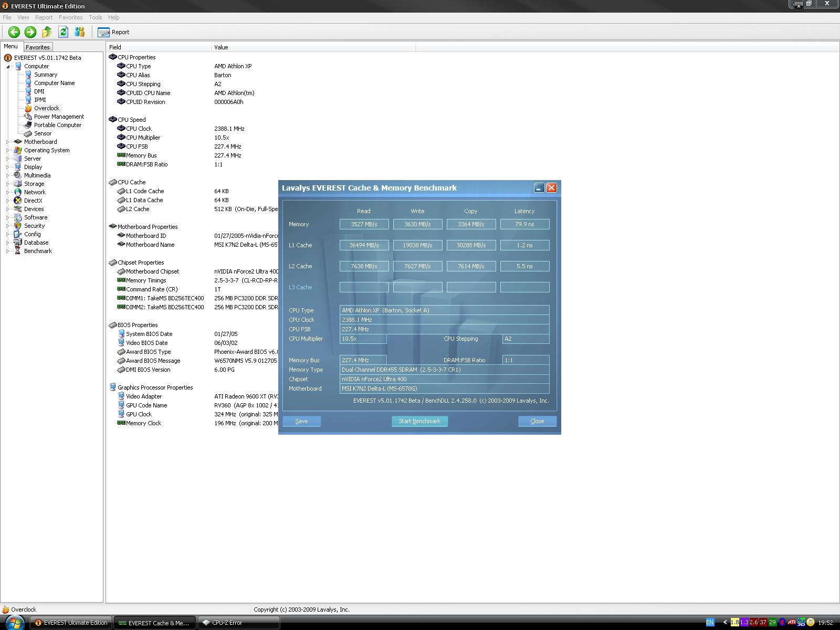Click Save in the benchmark dialog
This screenshot has height=630, width=840.
301,421
